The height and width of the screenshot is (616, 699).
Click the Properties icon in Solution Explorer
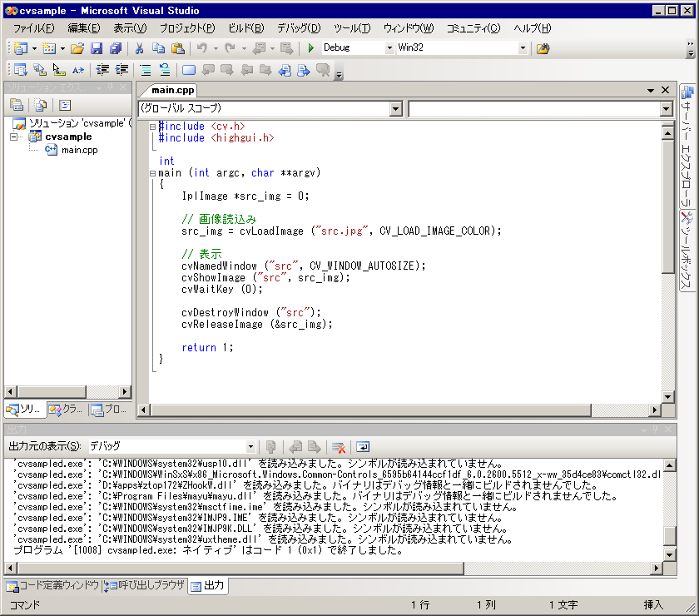pos(17,105)
